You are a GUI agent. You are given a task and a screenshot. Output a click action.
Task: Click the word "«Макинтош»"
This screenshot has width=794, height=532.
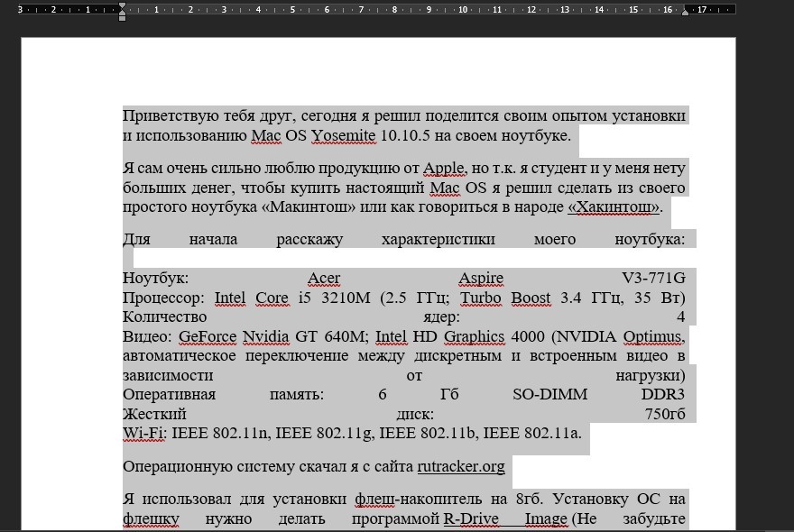[309, 207]
